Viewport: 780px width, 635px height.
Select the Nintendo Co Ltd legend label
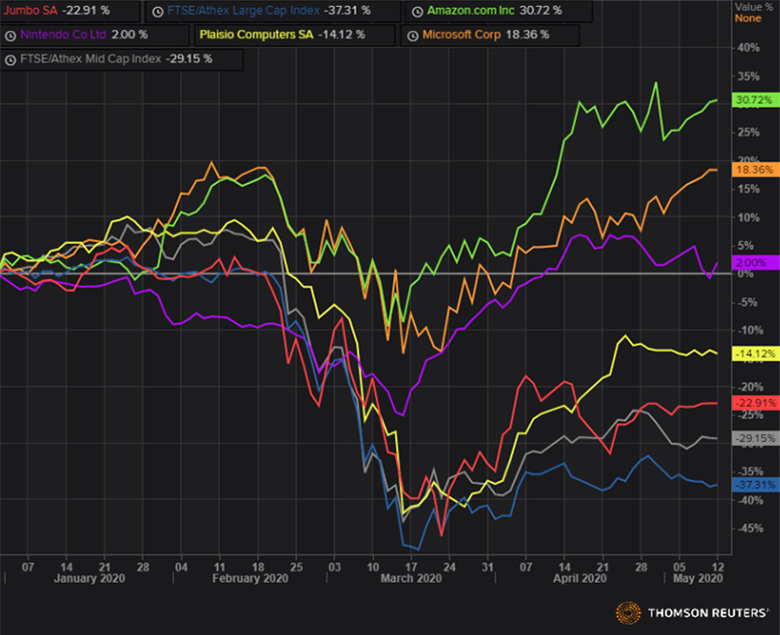pyautogui.click(x=63, y=35)
